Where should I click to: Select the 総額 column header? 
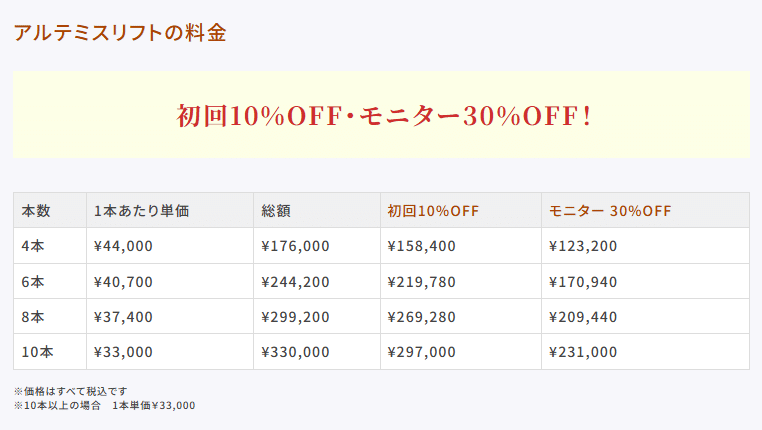click(x=276, y=211)
